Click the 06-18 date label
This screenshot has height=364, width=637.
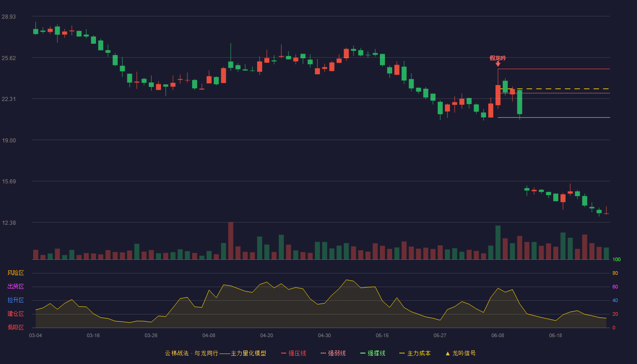click(556, 335)
